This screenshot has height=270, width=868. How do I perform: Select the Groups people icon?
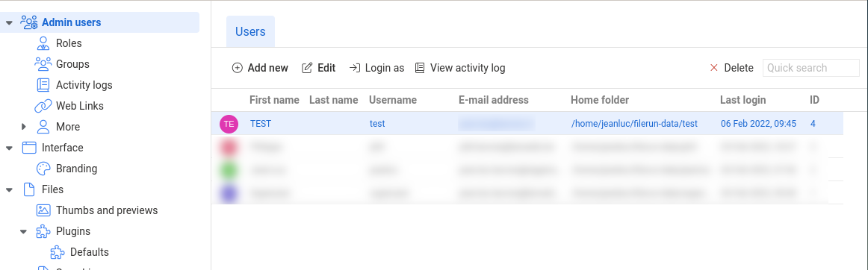pos(43,64)
